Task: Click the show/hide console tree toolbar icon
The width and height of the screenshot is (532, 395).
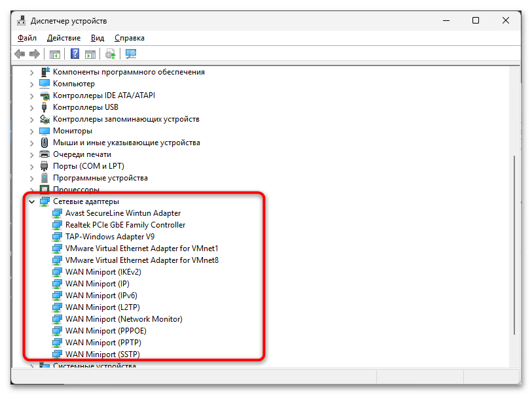Action: click(x=54, y=54)
